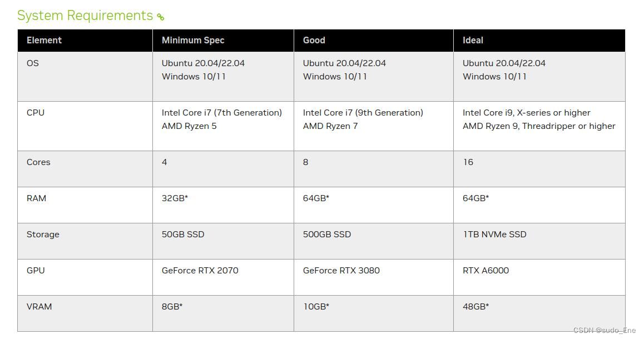Select the VRAM row label
The height and width of the screenshot is (339, 644).
(39, 306)
